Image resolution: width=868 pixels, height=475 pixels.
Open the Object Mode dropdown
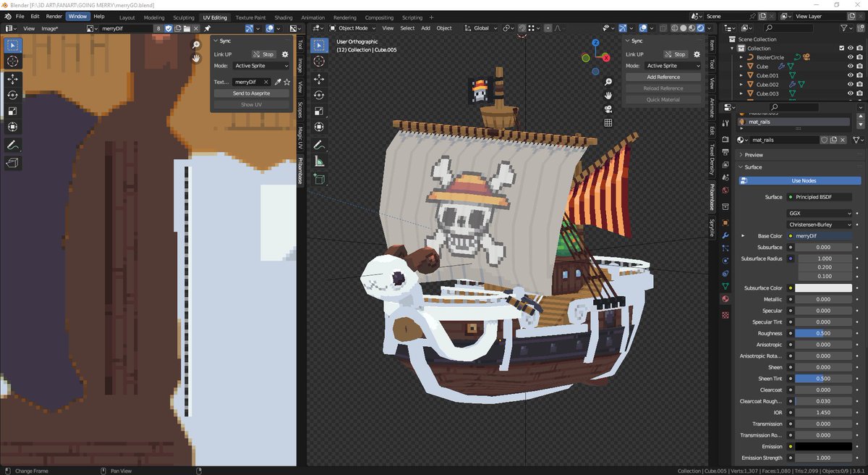coord(352,28)
